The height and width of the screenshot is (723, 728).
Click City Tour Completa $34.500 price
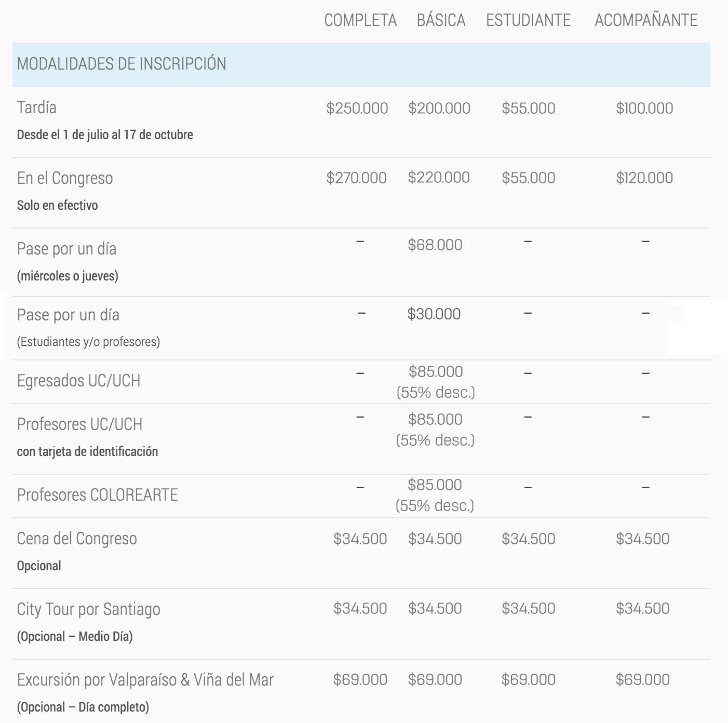pos(360,608)
